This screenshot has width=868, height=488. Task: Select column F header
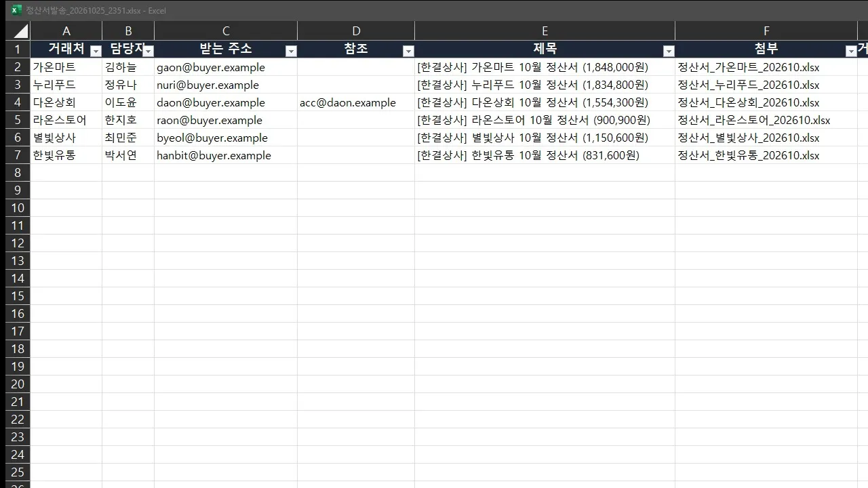766,31
